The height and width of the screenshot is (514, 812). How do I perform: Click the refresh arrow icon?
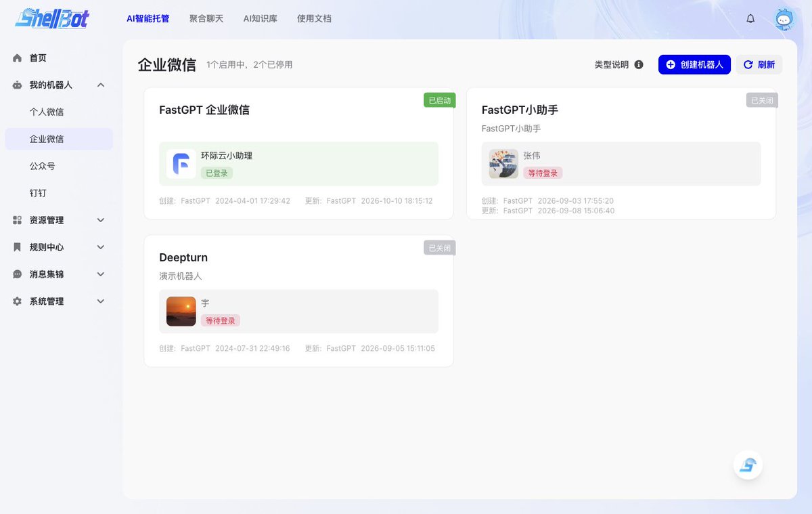pos(748,65)
